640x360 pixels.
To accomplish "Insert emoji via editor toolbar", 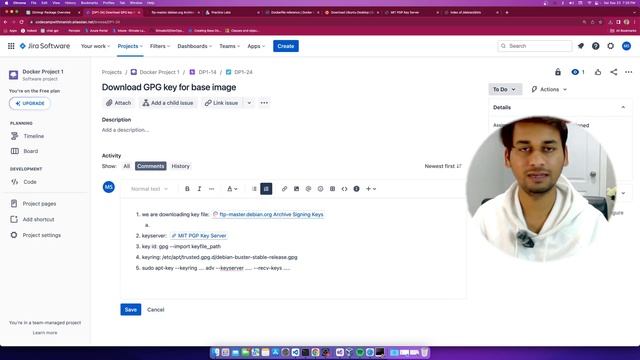I will (320, 189).
